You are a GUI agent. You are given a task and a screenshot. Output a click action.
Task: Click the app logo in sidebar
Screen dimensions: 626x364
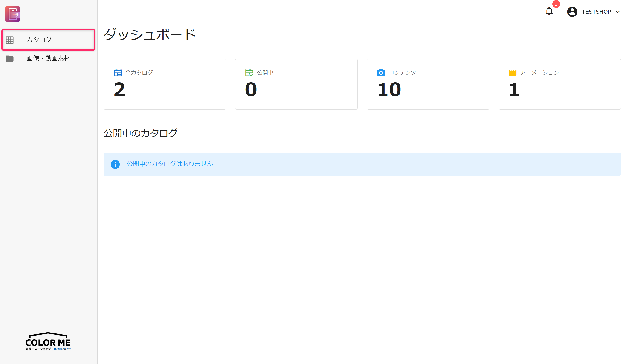13,14
